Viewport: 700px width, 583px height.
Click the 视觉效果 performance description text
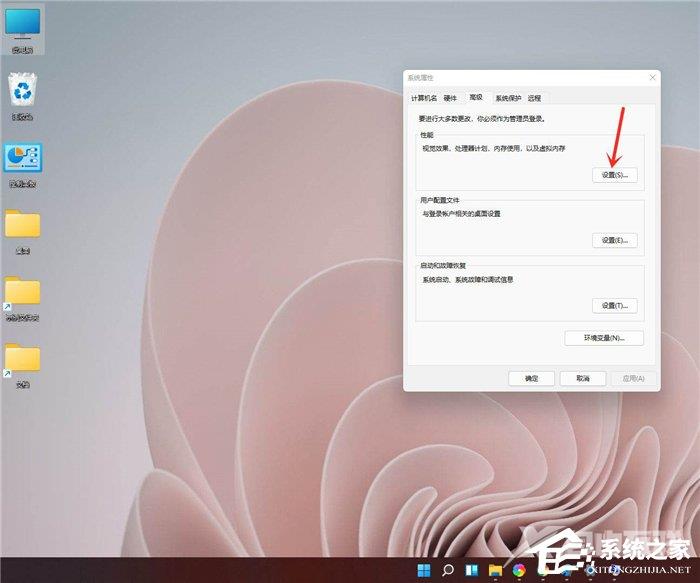494,148
